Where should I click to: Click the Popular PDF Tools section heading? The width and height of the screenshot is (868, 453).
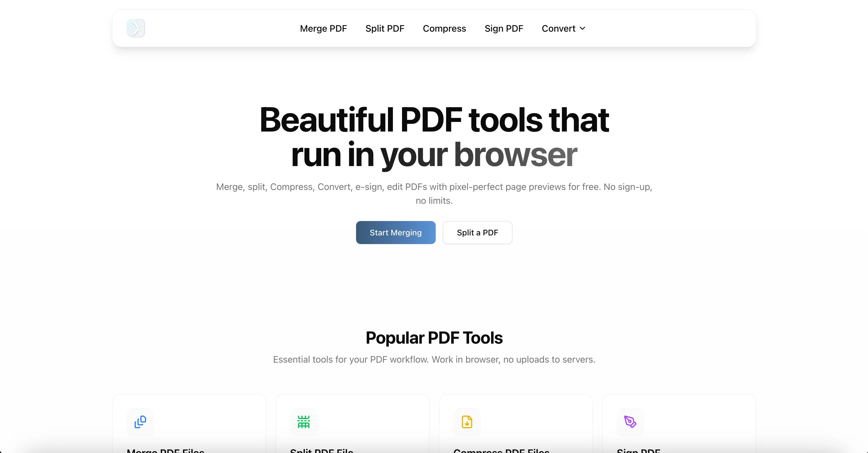434,338
